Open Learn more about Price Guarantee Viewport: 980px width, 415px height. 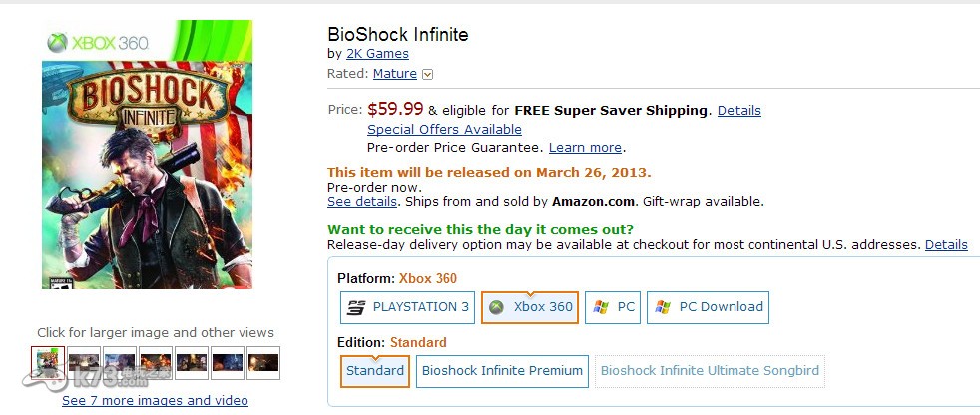point(585,147)
